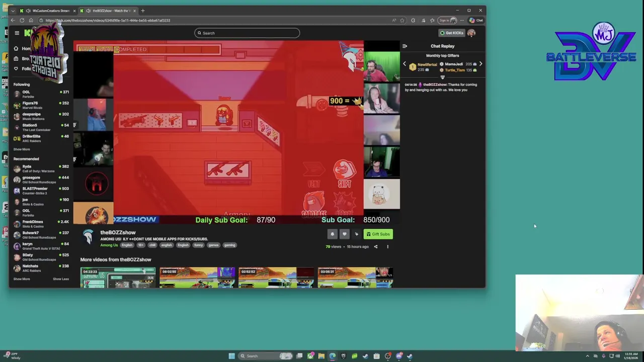Open the browser tab list chevron
This screenshot has width=644, height=362.
click(x=13, y=11)
